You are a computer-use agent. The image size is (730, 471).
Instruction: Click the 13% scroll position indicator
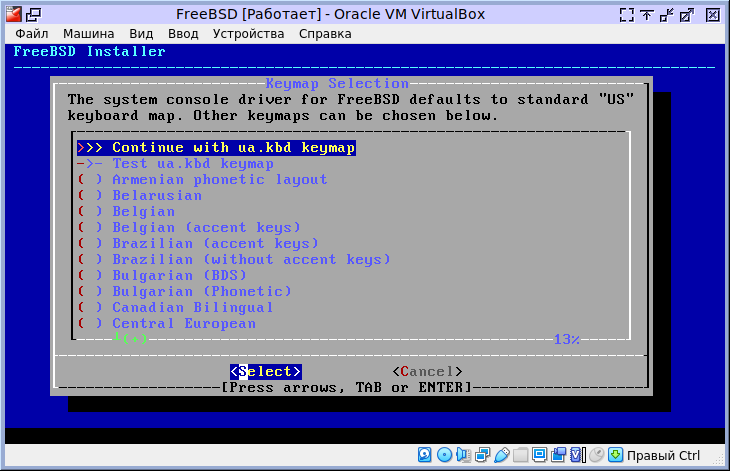(x=567, y=339)
